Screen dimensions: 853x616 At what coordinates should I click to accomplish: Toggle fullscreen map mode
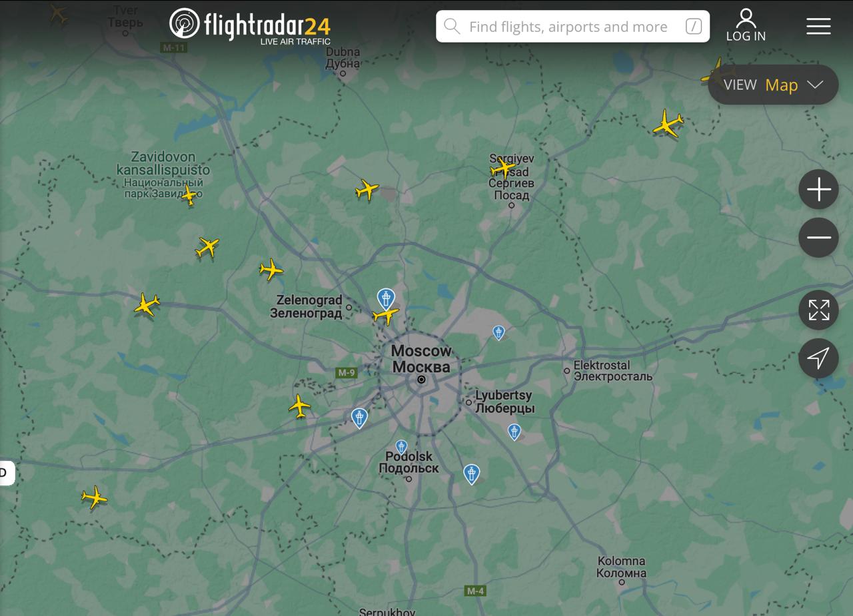818,310
